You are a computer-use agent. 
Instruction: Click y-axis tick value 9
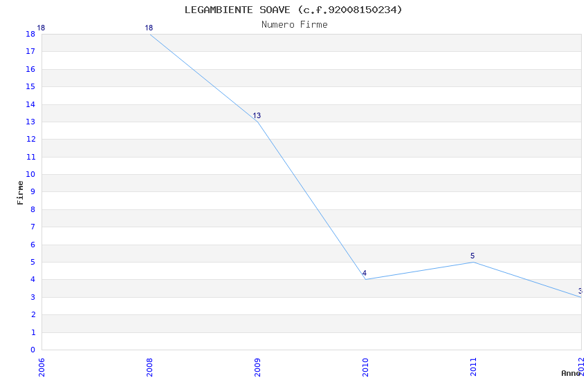[33, 192]
